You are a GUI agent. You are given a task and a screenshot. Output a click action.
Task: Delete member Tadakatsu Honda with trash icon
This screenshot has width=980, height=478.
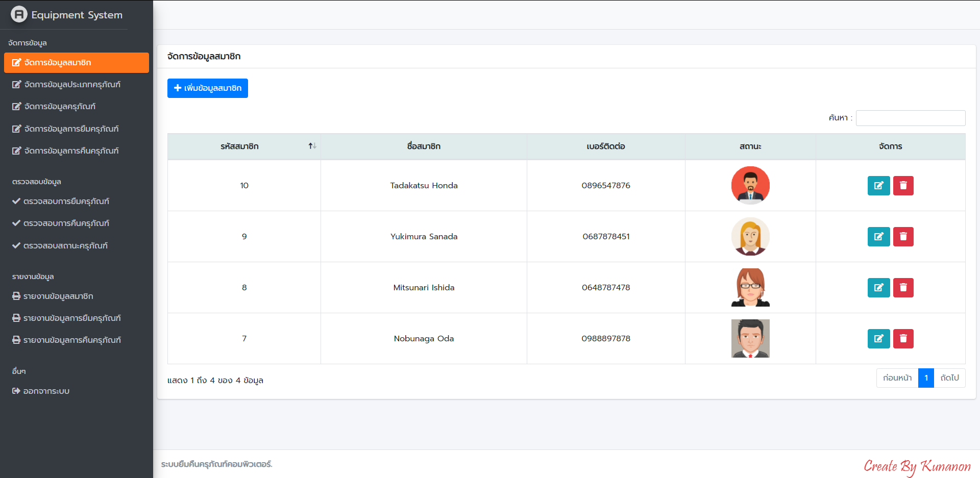pos(903,186)
